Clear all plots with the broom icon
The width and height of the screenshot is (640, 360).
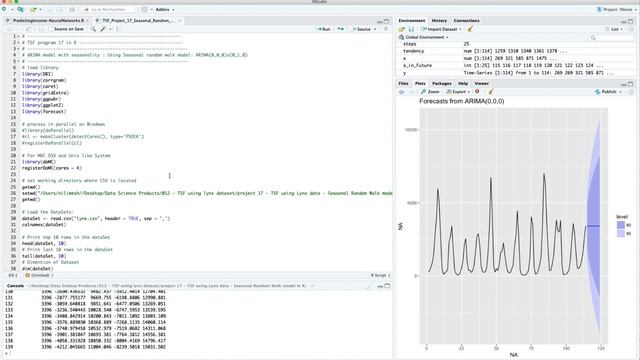tap(491, 92)
